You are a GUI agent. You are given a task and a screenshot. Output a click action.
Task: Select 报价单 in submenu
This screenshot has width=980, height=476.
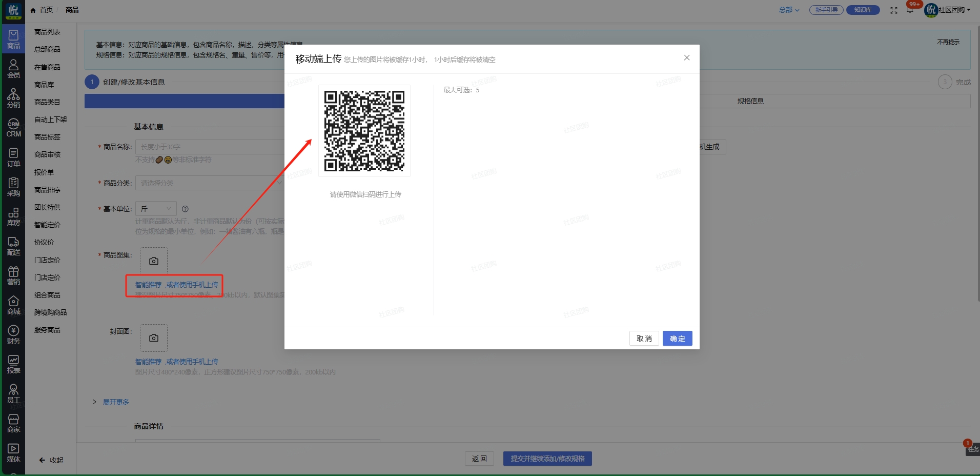(44, 172)
